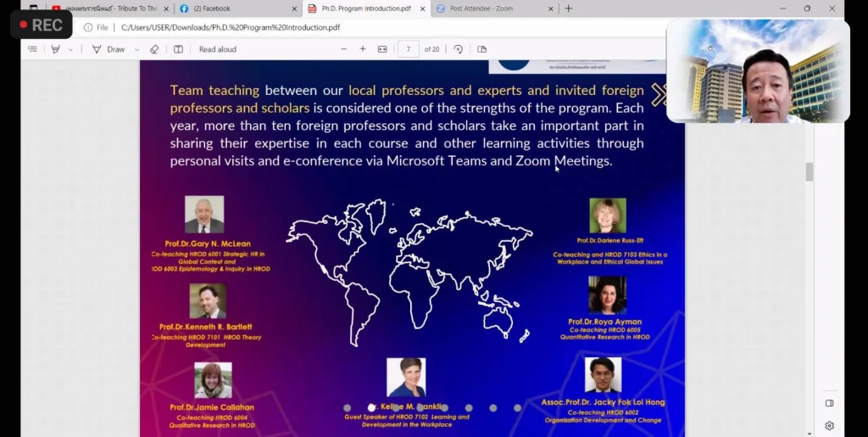
Task: Expand the highlight options dropdown arrow
Action: 70,49
